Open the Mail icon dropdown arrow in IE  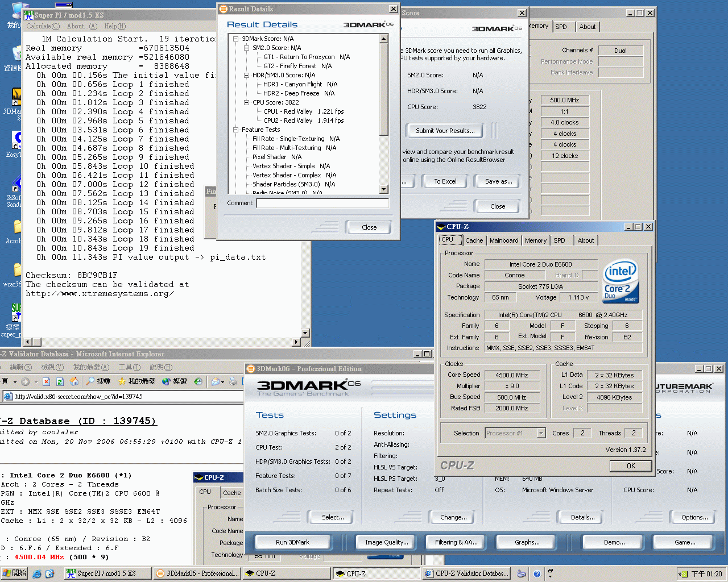[x=222, y=382]
